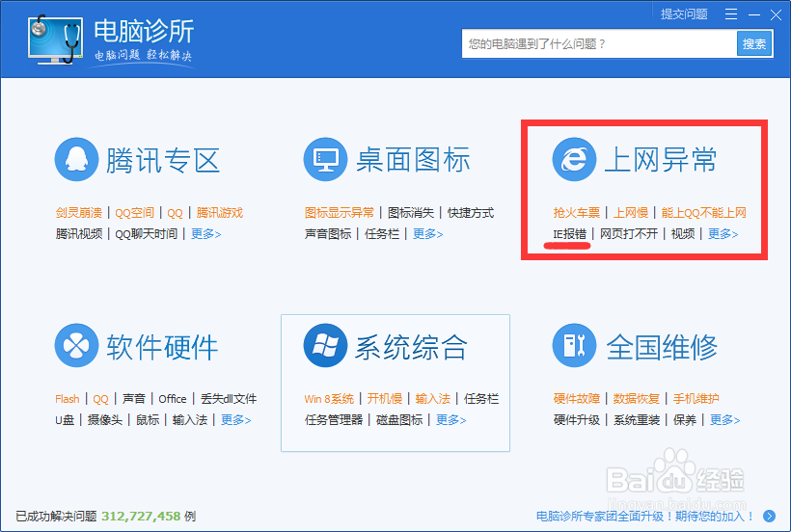Expand 更多 under 桌面图标
The height and width of the screenshot is (532, 791).
point(427,234)
